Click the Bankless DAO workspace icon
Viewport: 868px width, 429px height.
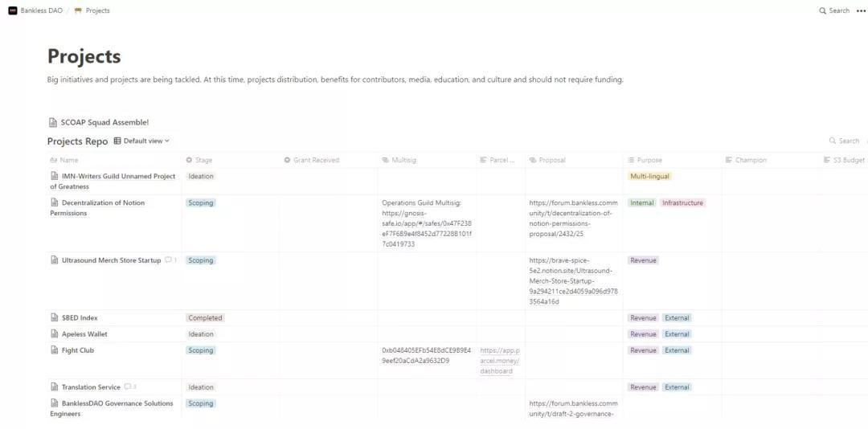(13, 10)
